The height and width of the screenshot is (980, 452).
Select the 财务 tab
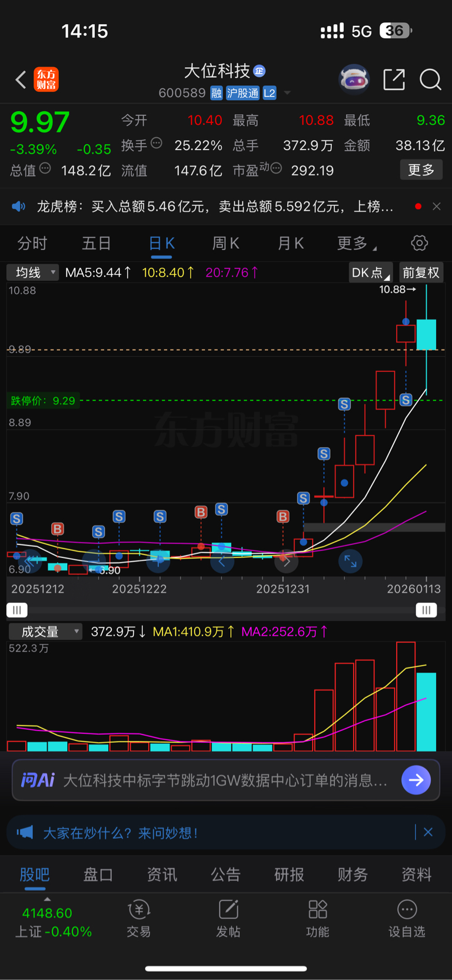[x=353, y=875]
